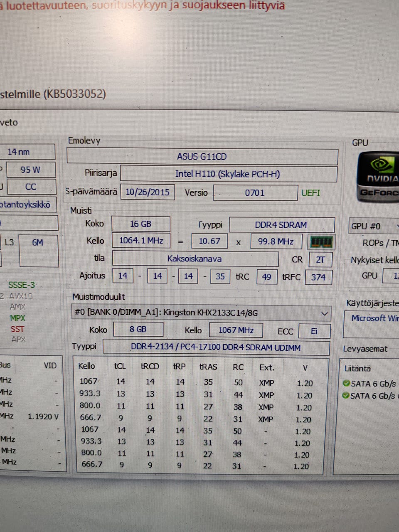
Task: Click the module type field DDR4-2134 / PC4-17100
Action: pos(216,347)
